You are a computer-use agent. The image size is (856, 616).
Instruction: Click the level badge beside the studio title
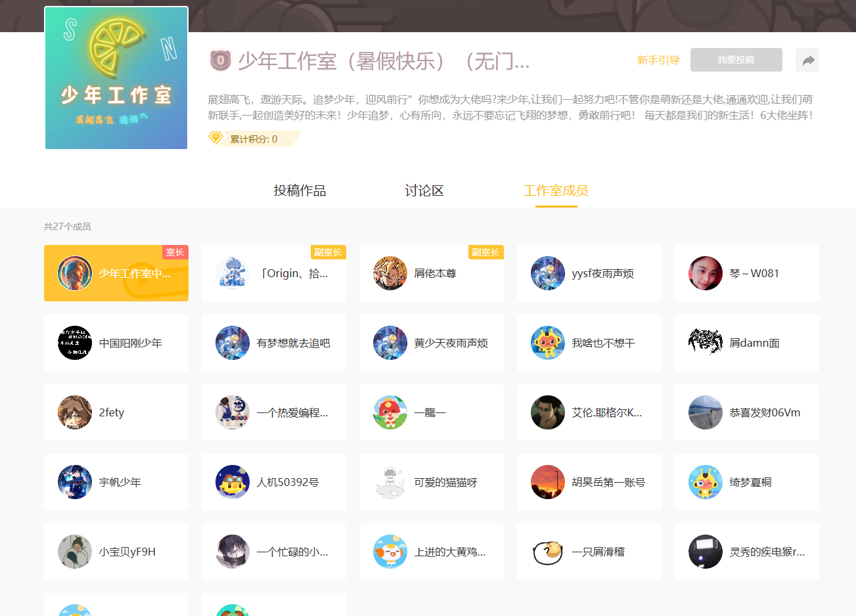tap(220, 60)
